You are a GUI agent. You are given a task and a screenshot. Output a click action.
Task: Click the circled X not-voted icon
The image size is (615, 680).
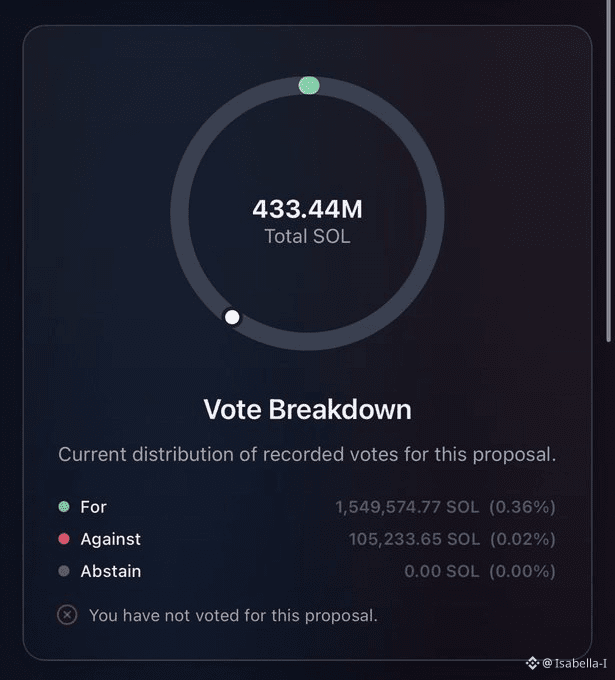tap(67, 615)
